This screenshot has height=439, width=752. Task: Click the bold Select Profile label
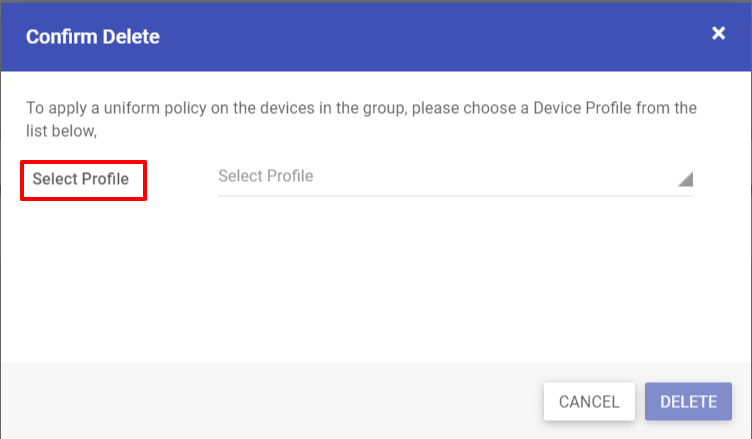coord(81,179)
